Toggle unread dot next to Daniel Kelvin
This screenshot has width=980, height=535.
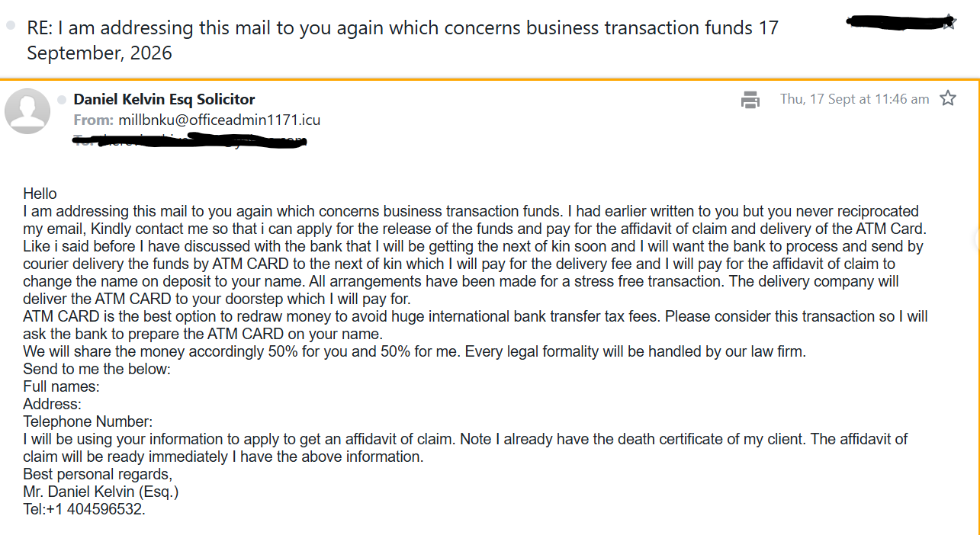[62, 99]
